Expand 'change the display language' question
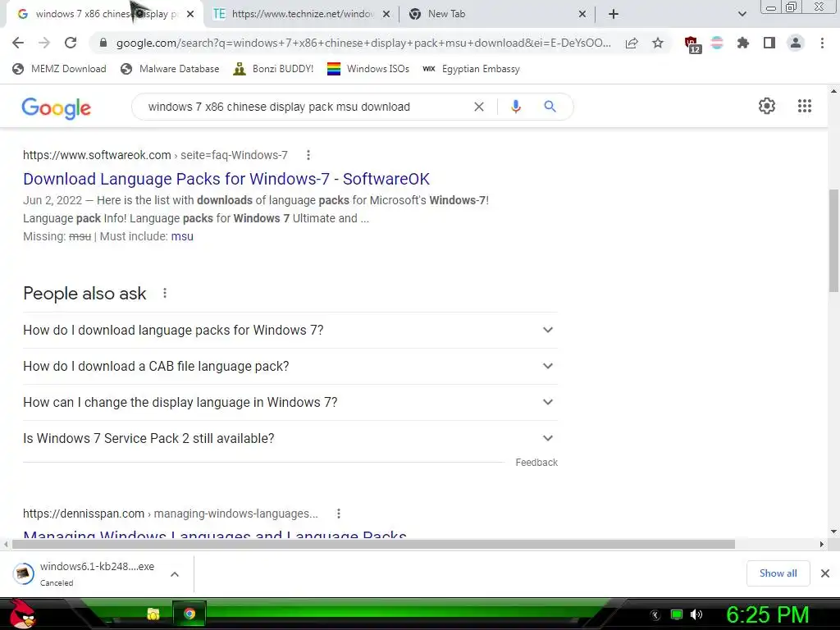Screen dimensions: 840x630 [x=290, y=402]
